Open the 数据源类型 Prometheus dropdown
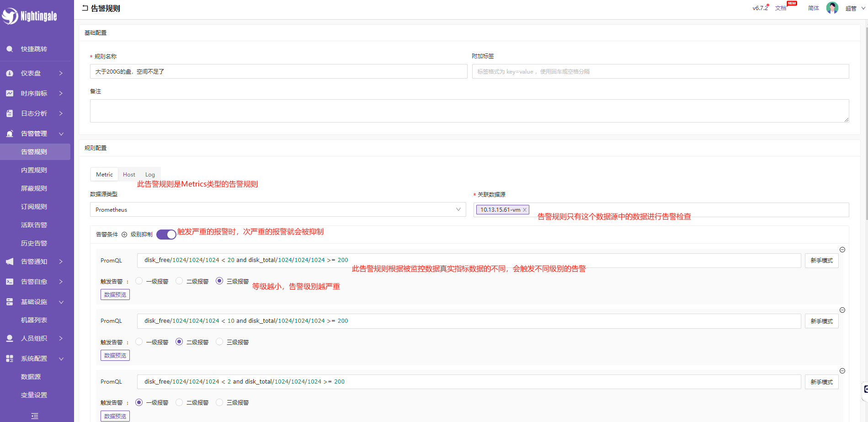 click(x=278, y=209)
